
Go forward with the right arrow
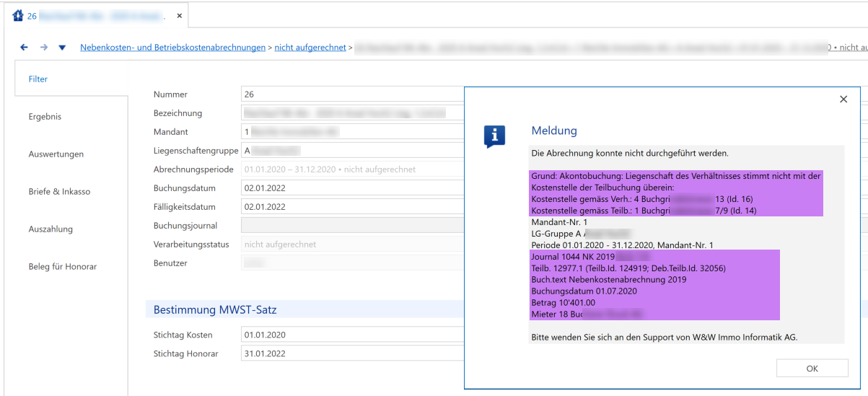43,48
